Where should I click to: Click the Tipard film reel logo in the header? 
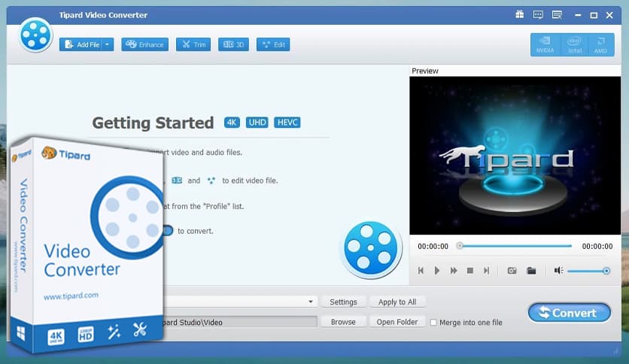pyautogui.click(x=35, y=35)
